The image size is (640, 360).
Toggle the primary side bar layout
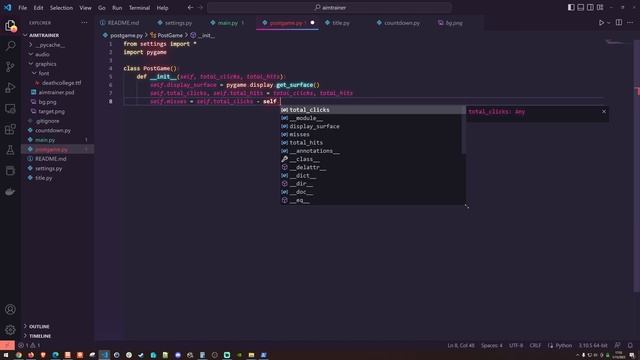pyautogui.click(x=571, y=7)
